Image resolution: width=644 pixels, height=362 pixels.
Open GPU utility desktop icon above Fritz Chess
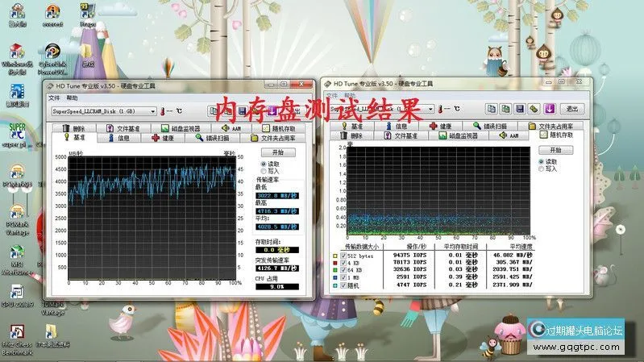coord(17,296)
